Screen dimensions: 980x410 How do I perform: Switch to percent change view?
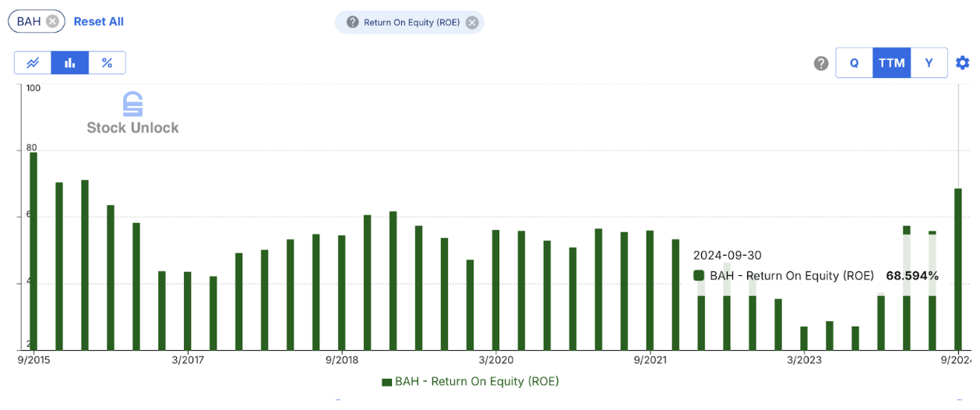coord(108,63)
